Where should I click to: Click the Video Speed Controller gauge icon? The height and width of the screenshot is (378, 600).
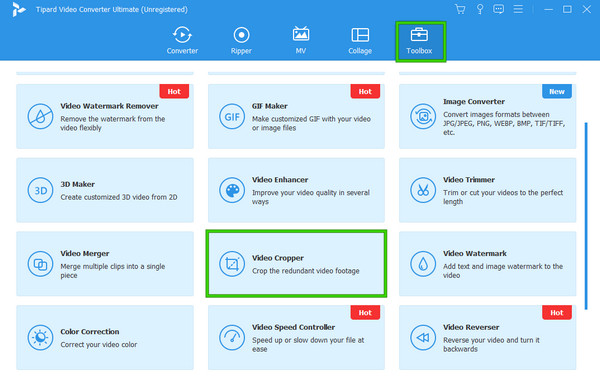[x=232, y=337]
